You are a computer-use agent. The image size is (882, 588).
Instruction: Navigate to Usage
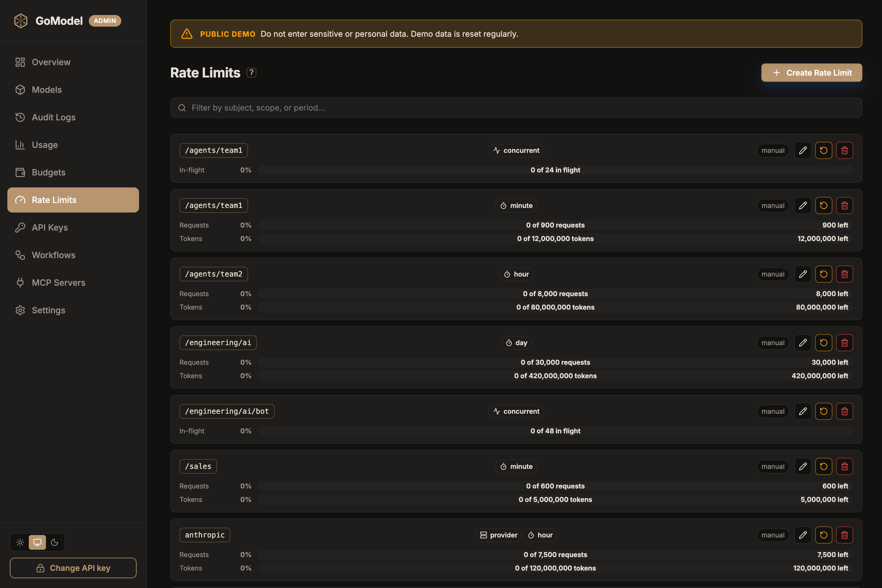[73, 145]
